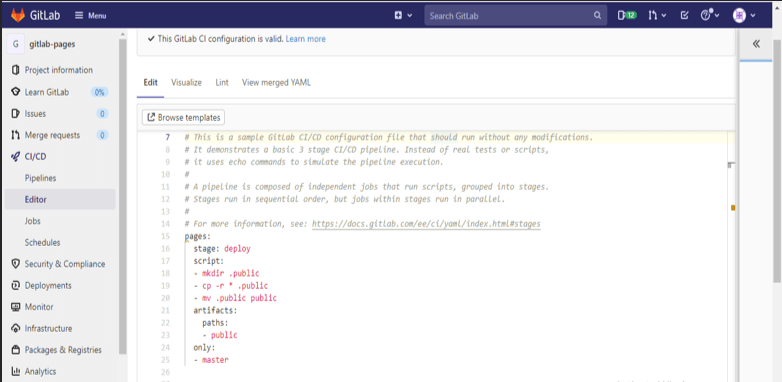Viewport: 782px width, 382px height.
Task: Follow the Learn more link
Action: [x=306, y=38]
